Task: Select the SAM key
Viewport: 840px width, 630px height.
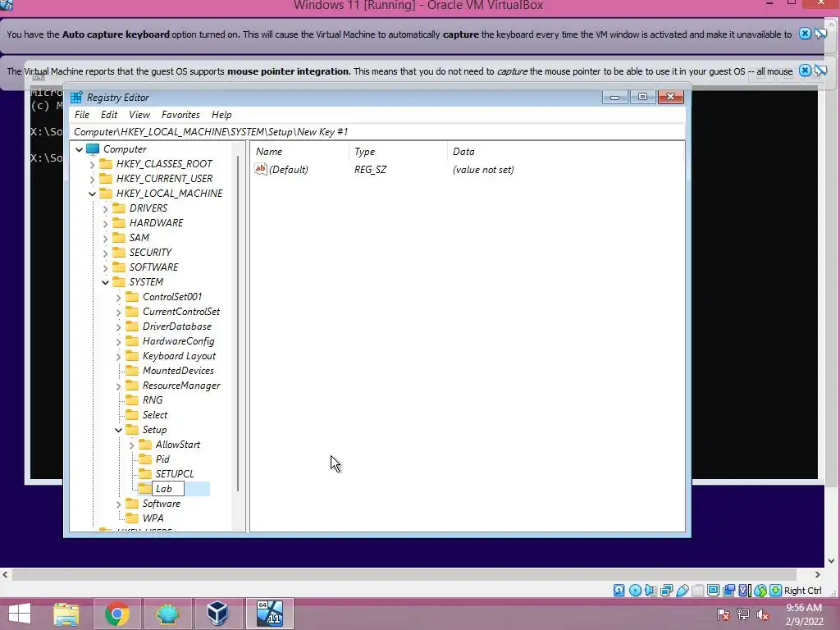Action: [139, 237]
